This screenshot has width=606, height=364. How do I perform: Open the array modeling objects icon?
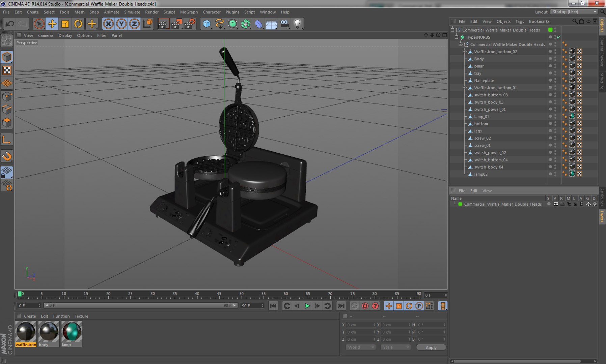[x=246, y=24]
